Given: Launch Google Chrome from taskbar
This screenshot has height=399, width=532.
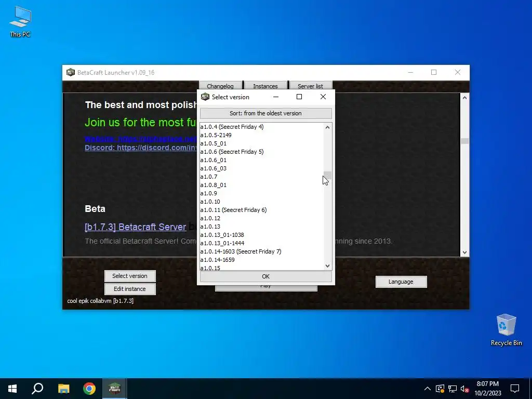Looking at the screenshot, I should tap(89, 389).
